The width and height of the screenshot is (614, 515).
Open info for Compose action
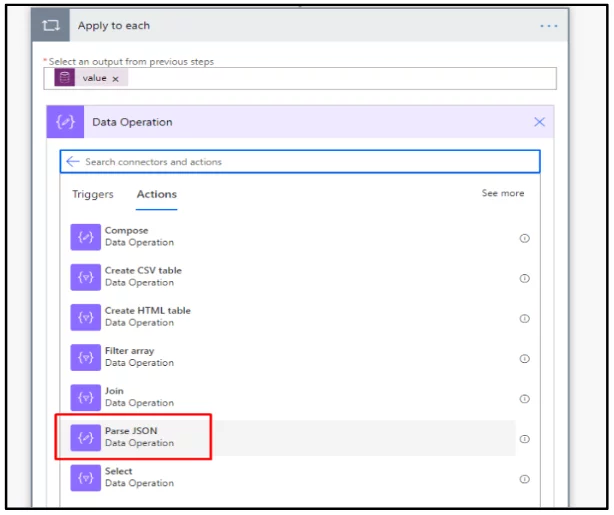click(x=524, y=238)
